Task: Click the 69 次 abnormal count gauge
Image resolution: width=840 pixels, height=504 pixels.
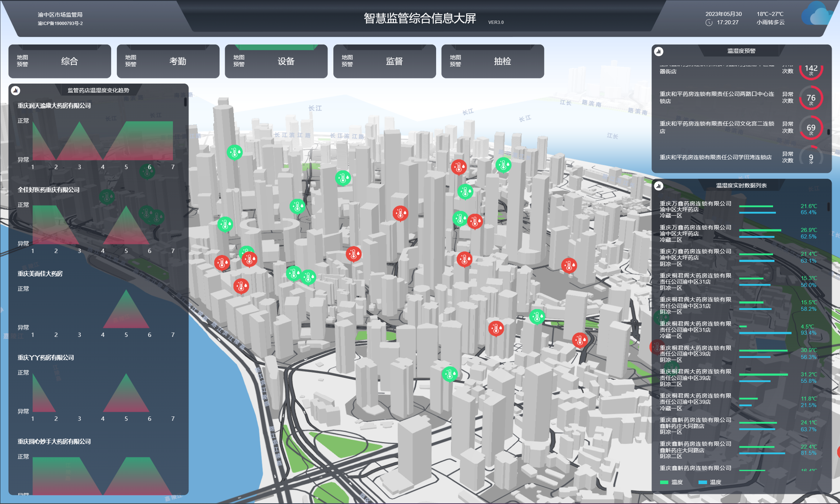Action: tap(811, 128)
